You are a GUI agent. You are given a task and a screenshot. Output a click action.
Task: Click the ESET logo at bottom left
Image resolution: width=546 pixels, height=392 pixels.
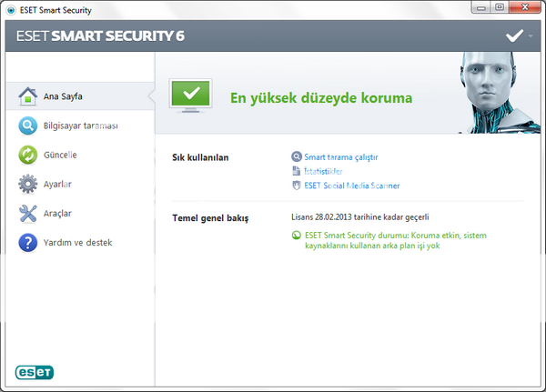tap(35, 371)
